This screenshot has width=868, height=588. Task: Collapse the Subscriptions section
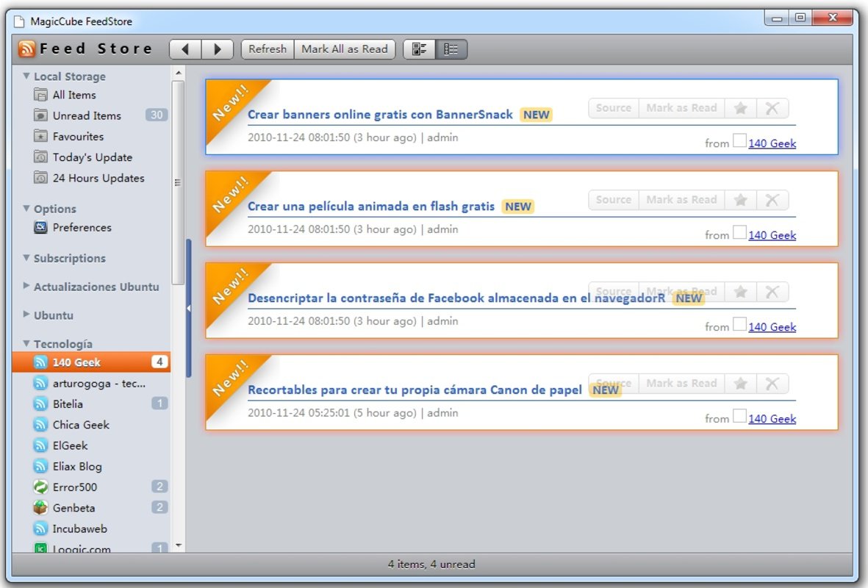tap(26, 257)
